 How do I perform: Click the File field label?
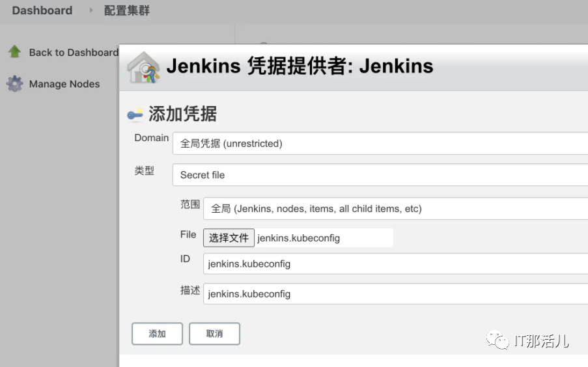pos(188,235)
